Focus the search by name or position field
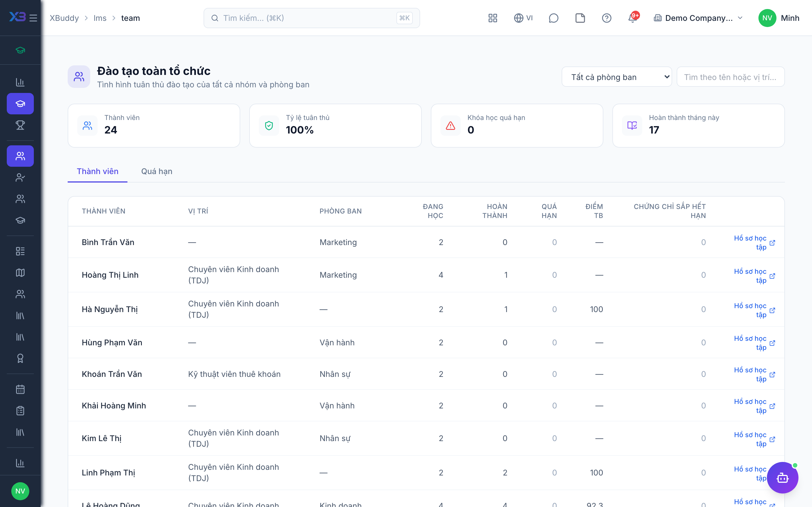 coord(731,77)
